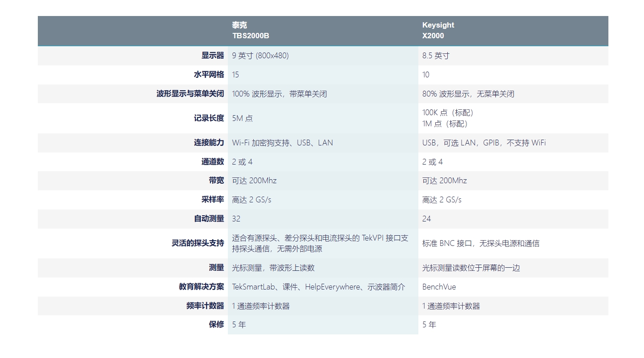Select the 水平网格 row label

click(209, 75)
